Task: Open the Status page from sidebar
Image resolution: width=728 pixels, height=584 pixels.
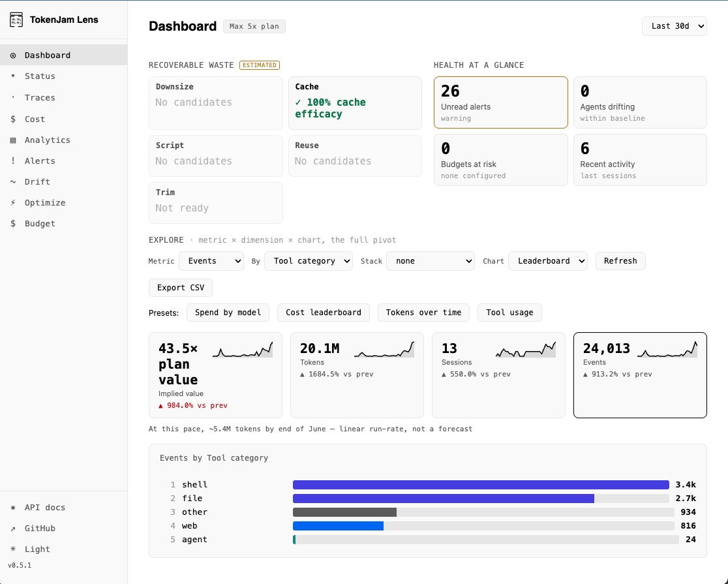Action: tap(64, 76)
